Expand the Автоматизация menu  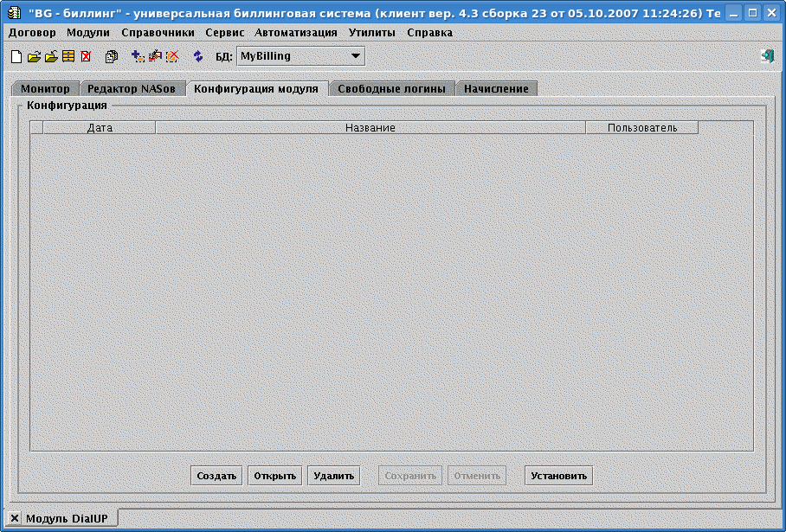tap(296, 32)
